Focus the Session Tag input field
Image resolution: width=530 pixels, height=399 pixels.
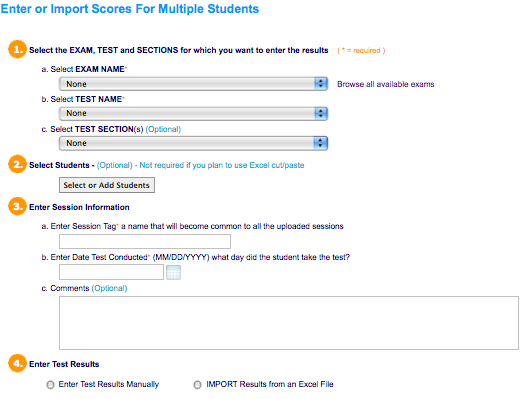145,241
